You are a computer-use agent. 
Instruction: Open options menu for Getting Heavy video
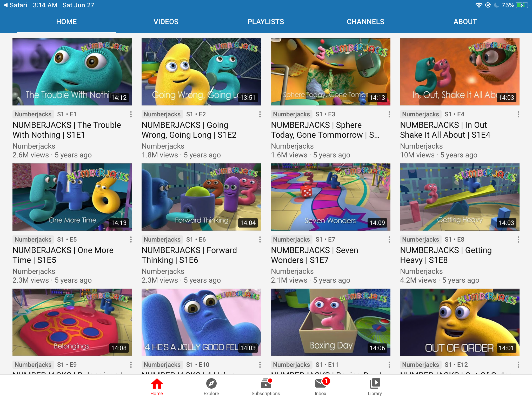coord(518,240)
